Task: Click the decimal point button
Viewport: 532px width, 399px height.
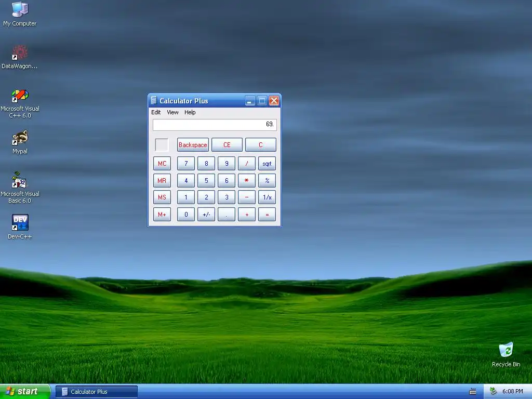Action: click(227, 215)
